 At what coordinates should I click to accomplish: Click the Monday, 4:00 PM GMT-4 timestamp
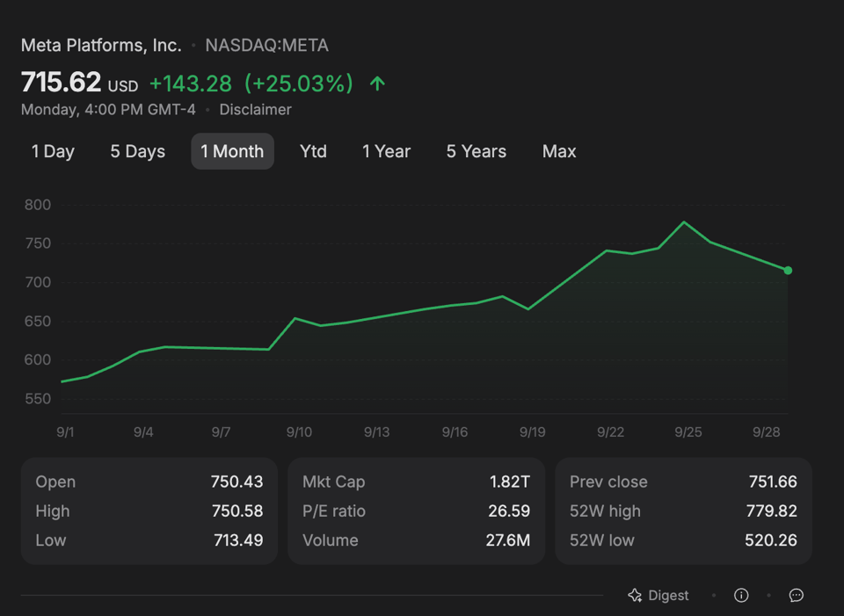[x=108, y=110]
